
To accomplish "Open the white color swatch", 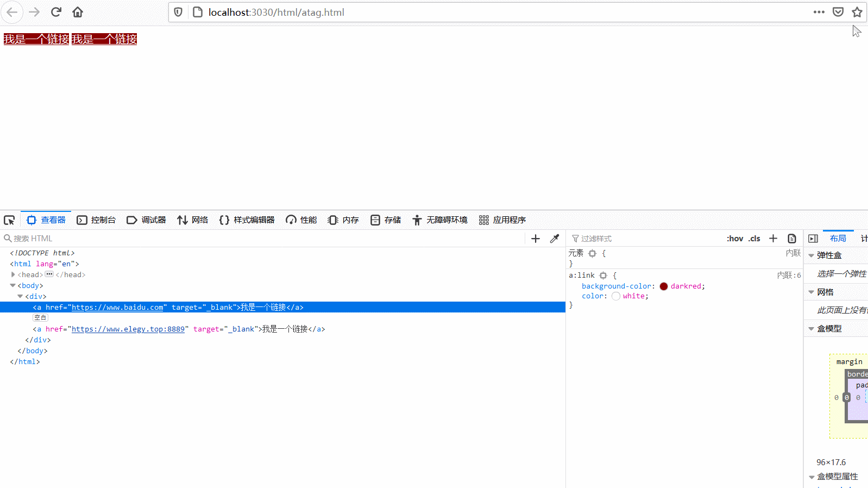I will [x=616, y=296].
